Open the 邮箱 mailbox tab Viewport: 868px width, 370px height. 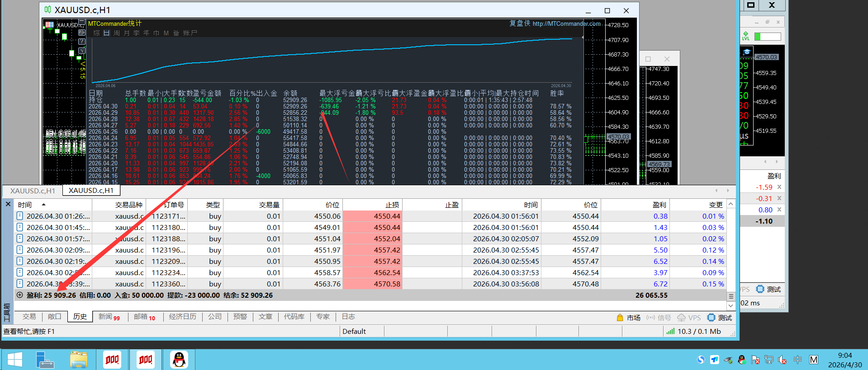(x=144, y=317)
